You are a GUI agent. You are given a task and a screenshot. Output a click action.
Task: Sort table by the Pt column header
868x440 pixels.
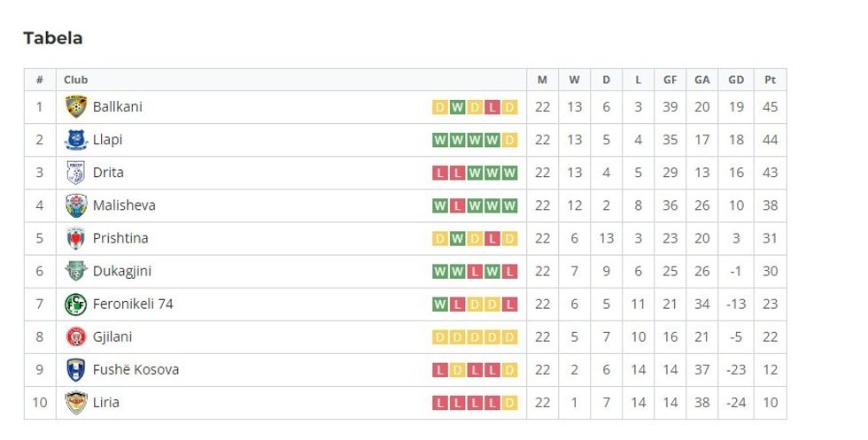point(770,80)
